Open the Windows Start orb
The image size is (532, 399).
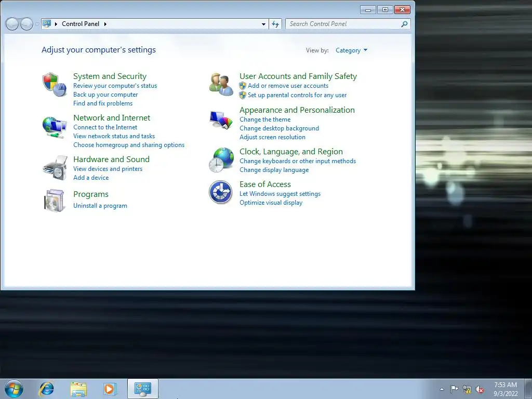pos(14,389)
